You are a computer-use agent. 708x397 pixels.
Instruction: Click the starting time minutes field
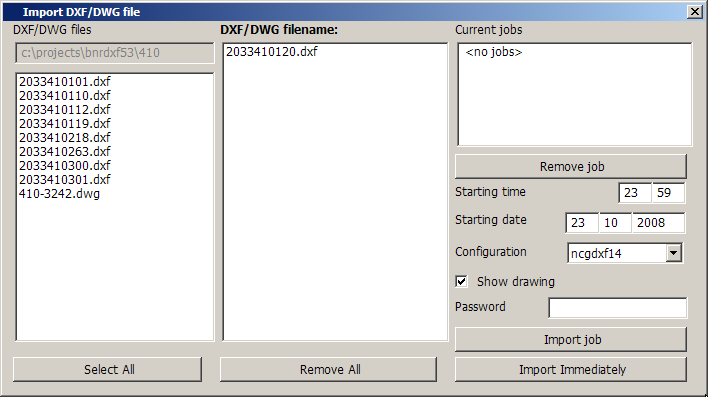click(x=668, y=193)
